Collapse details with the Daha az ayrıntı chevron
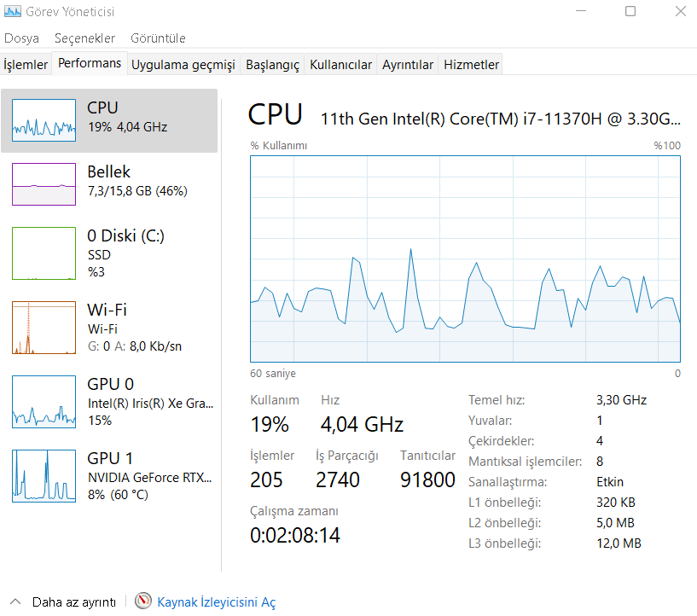 15,601
